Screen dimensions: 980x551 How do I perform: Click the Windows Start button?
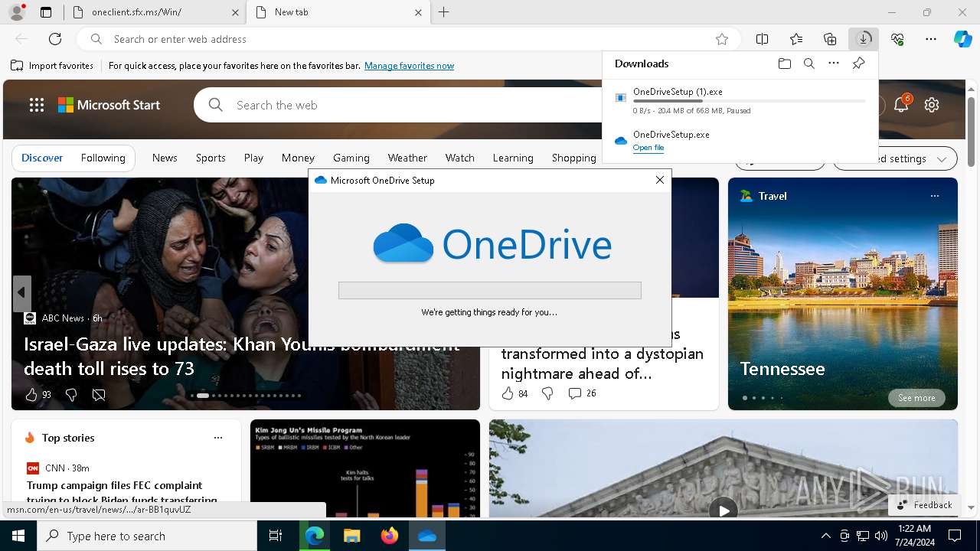pyautogui.click(x=18, y=536)
